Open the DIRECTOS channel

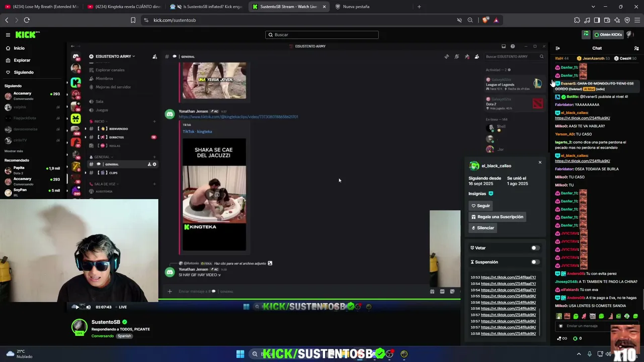[x=116, y=137]
